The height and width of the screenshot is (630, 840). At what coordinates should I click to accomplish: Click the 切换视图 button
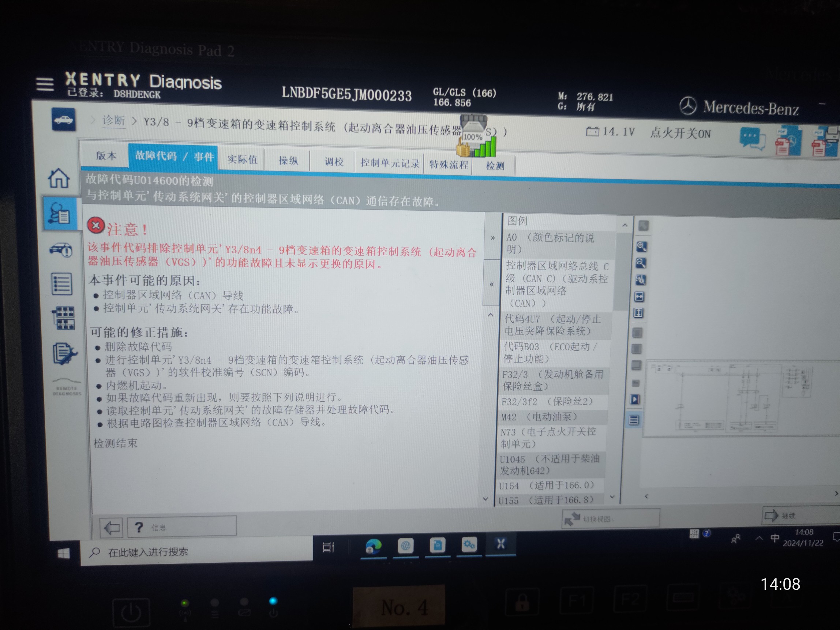pos(611,518)
